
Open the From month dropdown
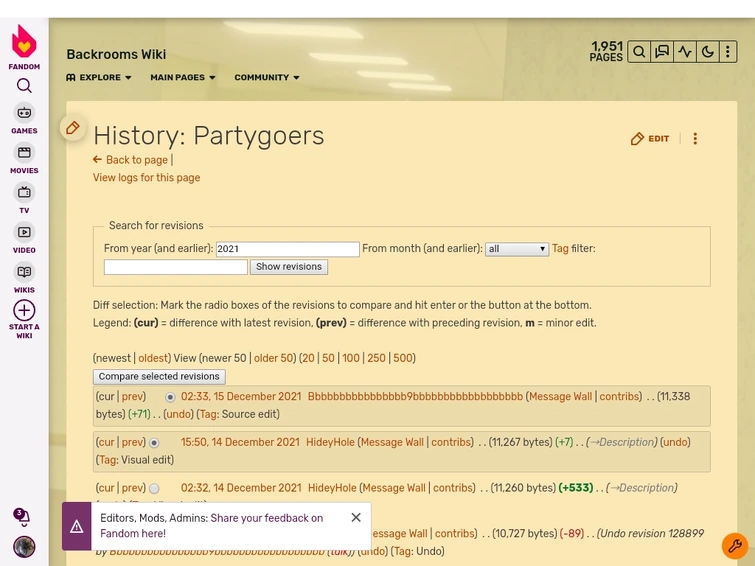pos(517,249)
